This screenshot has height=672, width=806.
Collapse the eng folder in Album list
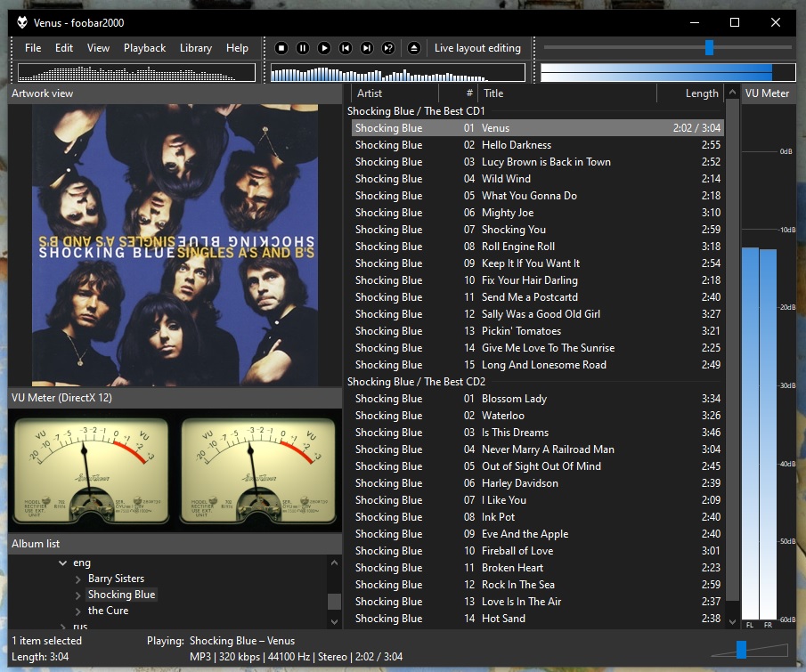click(62, 563)
